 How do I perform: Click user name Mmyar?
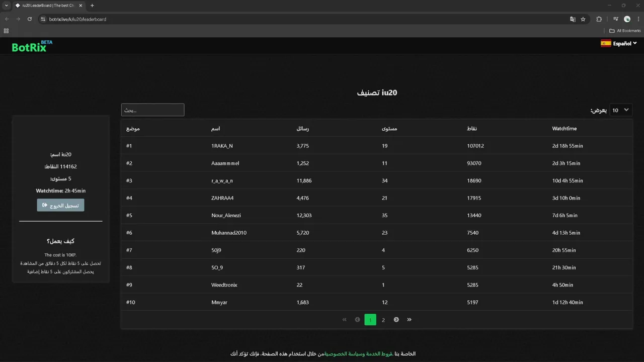pyautogui.click(x=219, y=303)
